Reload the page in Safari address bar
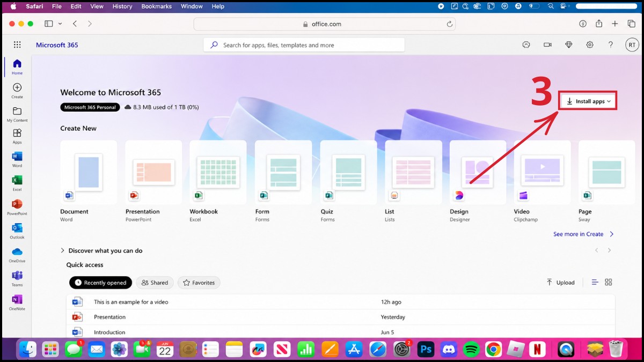This screenshot has height=362, width=644. pyautogui.click(x=450, y=24)
